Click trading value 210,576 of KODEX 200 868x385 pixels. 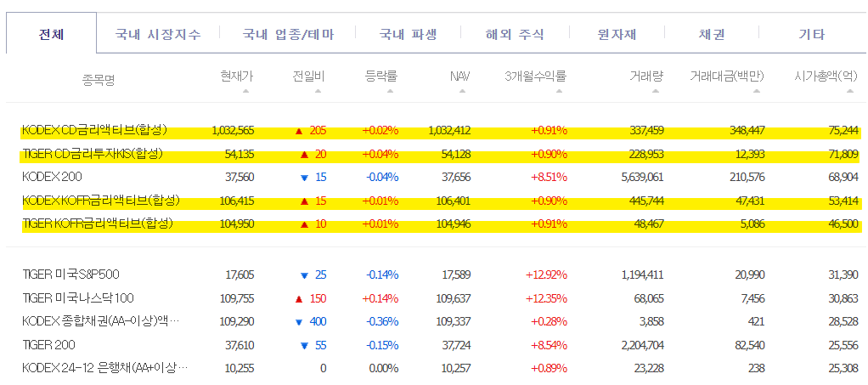tap(747, 178)
